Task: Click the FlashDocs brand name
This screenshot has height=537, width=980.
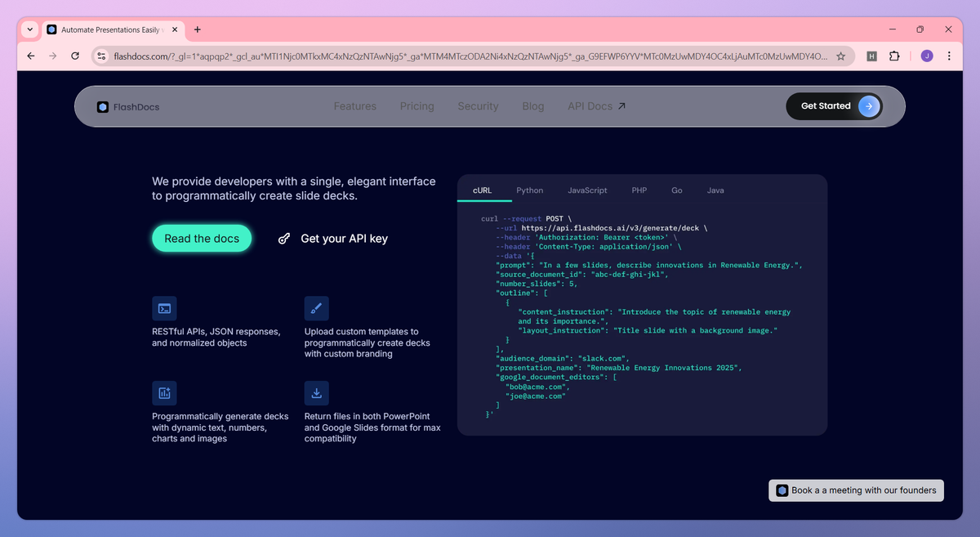Action: (136, 107)
